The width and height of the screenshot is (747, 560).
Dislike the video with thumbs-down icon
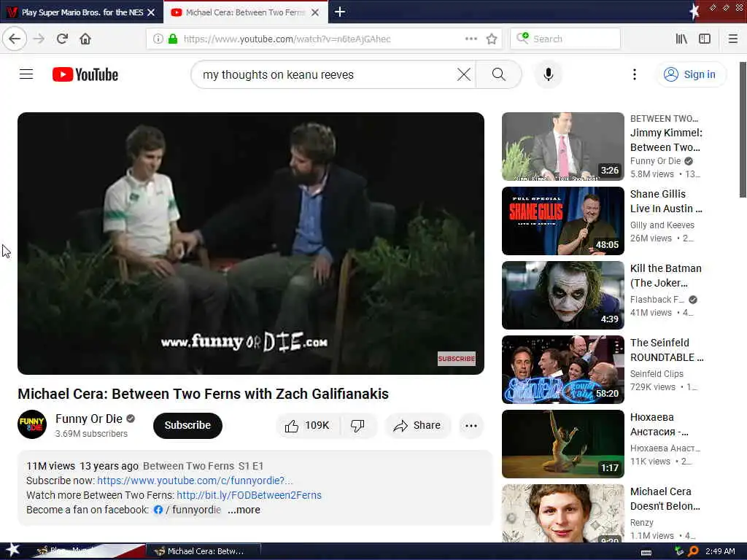click(x=357, y=425)
